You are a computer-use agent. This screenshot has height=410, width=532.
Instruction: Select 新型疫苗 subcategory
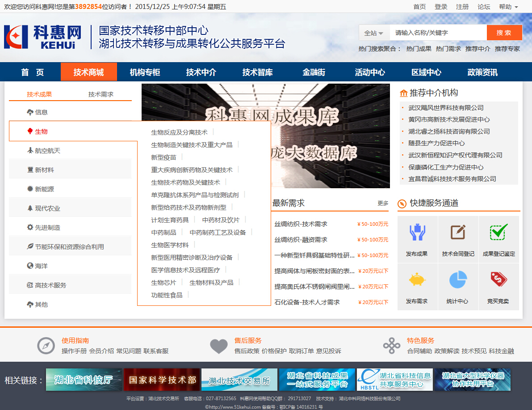163,157
